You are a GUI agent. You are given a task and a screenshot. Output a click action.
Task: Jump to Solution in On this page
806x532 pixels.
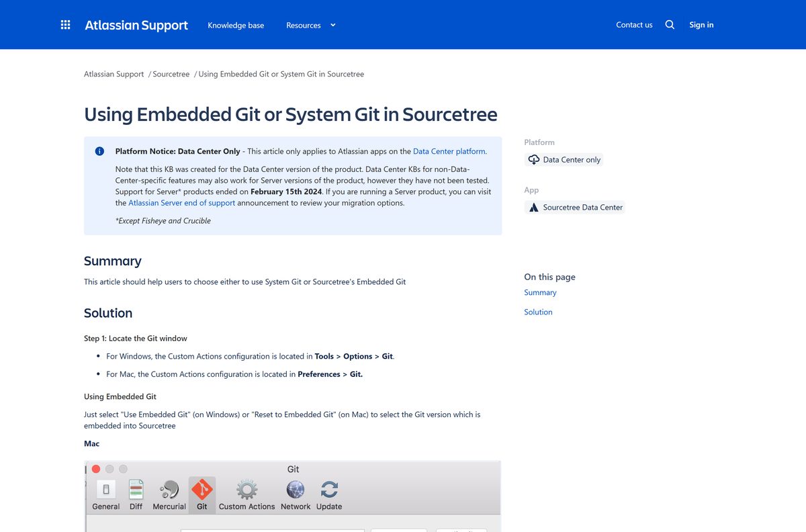[538, 312]
